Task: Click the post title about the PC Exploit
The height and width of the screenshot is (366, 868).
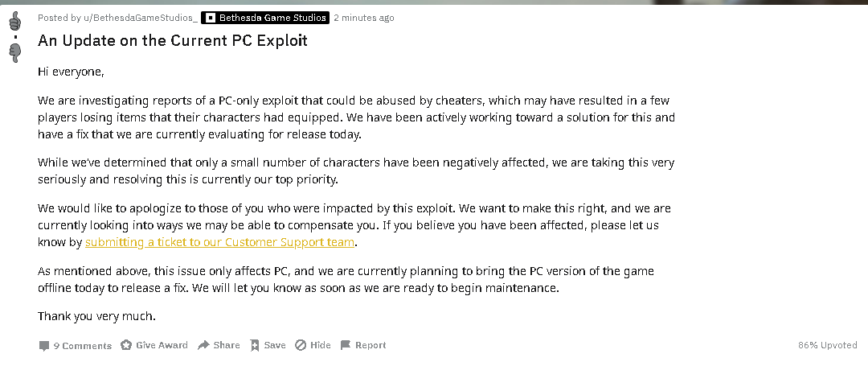Action: (x=173, y=40)
